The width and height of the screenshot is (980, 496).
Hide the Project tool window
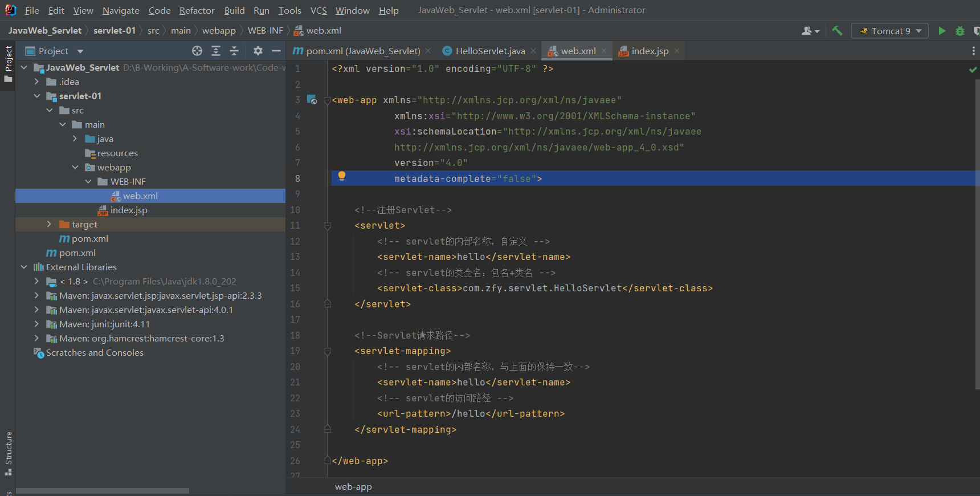tap(276, 51)
